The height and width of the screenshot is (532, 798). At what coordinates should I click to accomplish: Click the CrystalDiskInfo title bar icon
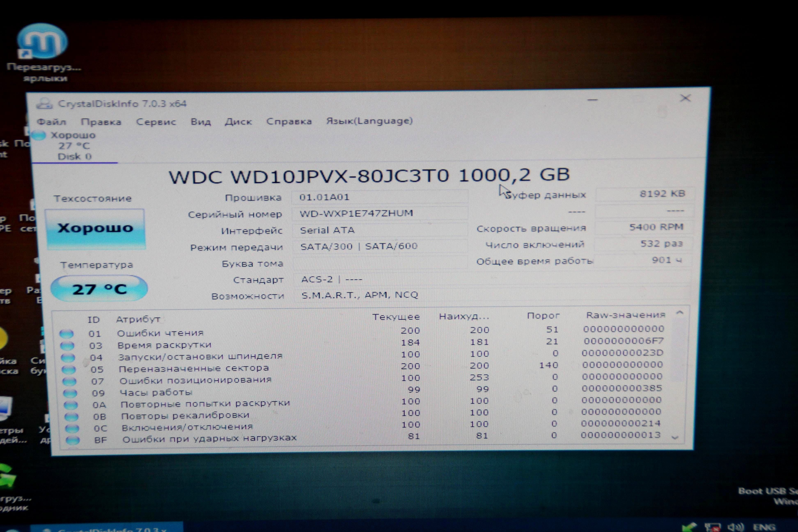coord(44,103)
